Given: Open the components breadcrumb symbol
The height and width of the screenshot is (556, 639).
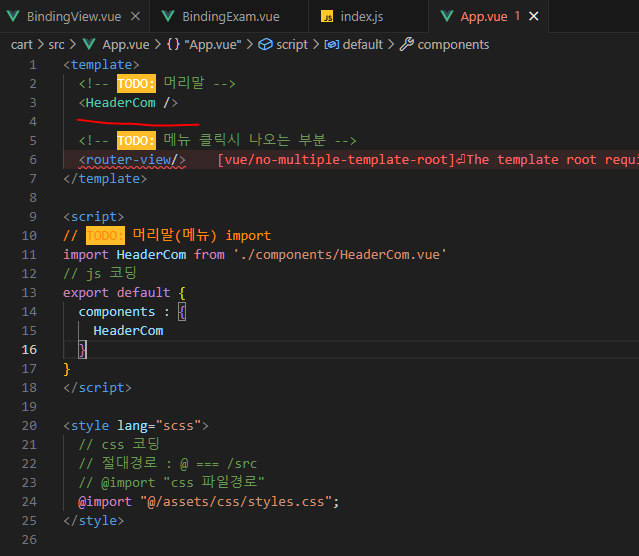Looking at the screenshot, I should [453, 44].
